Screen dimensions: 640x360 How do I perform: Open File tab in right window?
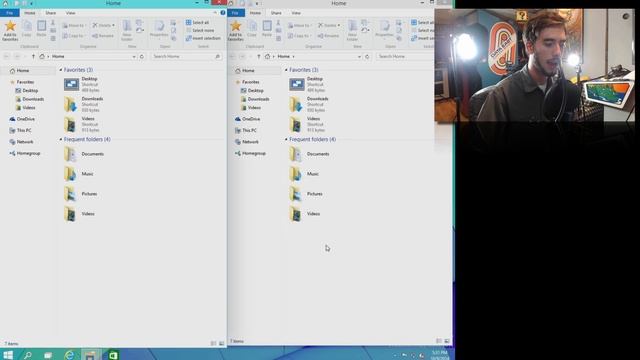[x=235, y=13]
